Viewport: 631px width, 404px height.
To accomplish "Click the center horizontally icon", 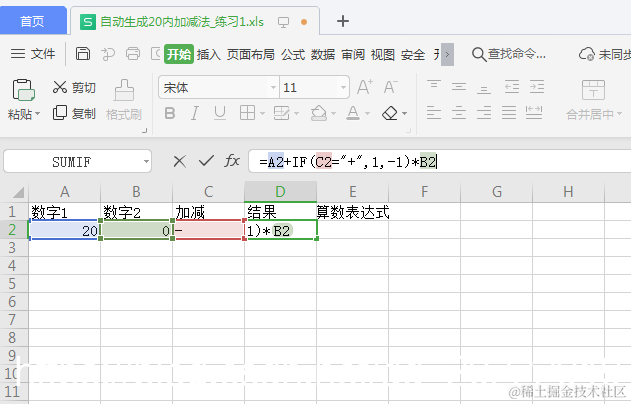I will point(459,113).
